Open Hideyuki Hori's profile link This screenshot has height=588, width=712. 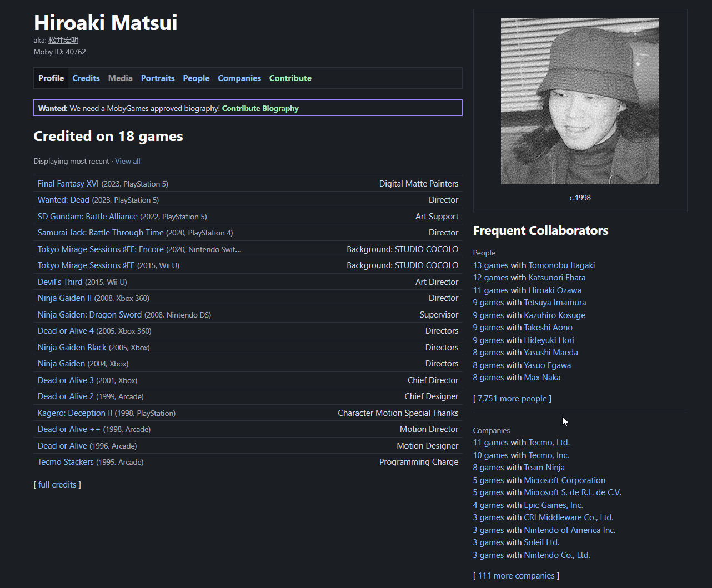tap(549, 340)
